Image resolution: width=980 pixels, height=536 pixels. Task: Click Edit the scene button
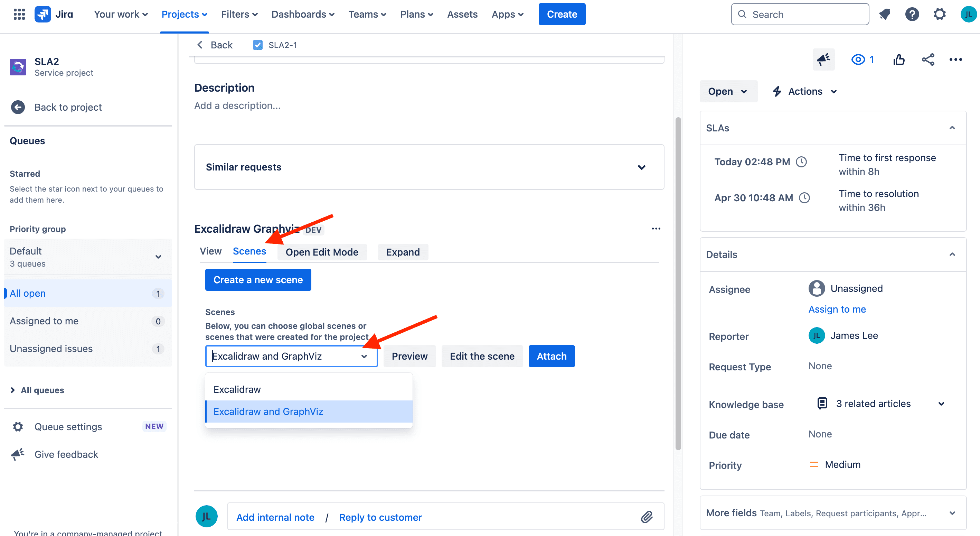482,356
